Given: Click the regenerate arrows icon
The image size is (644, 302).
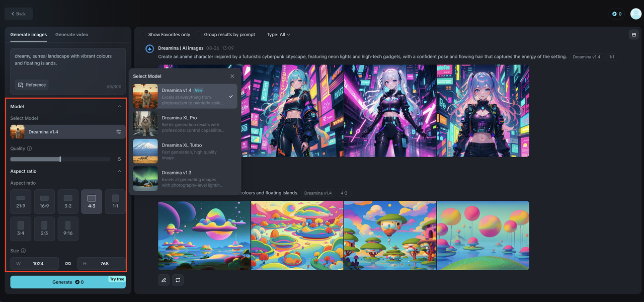Looking at the screenshot, I should pos(178,279).
